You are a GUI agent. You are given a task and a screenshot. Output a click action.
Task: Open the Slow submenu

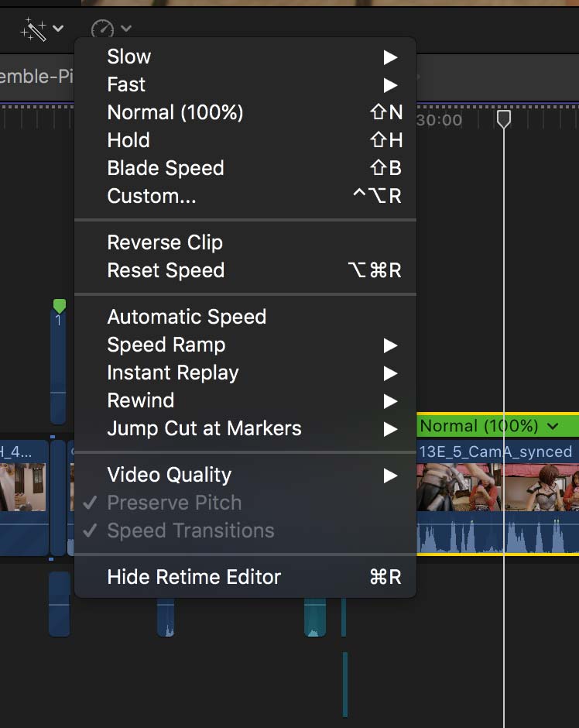point(245,57)
